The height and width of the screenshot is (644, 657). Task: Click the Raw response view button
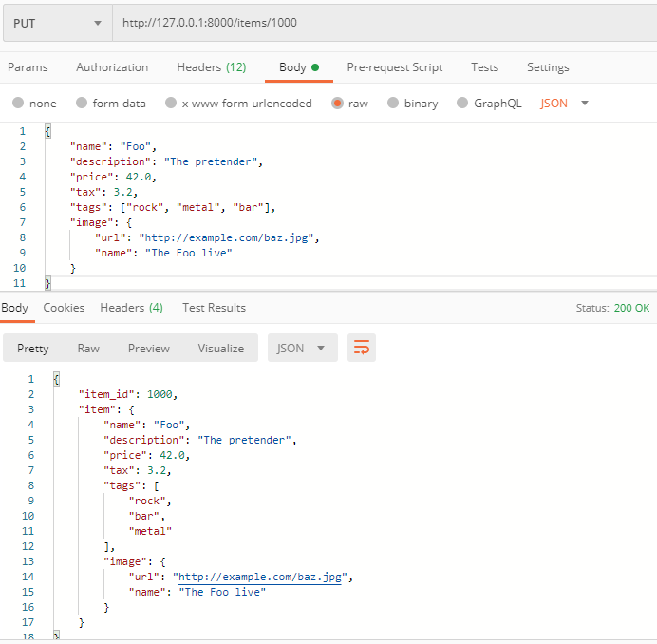88,349
